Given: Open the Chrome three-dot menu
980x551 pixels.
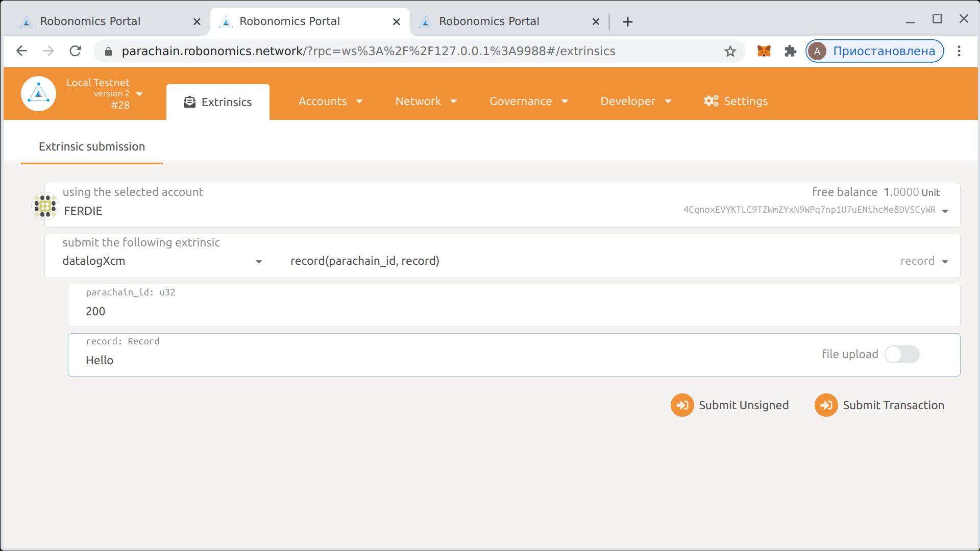Looking at the screenshot, I should (x=959, y=51).
